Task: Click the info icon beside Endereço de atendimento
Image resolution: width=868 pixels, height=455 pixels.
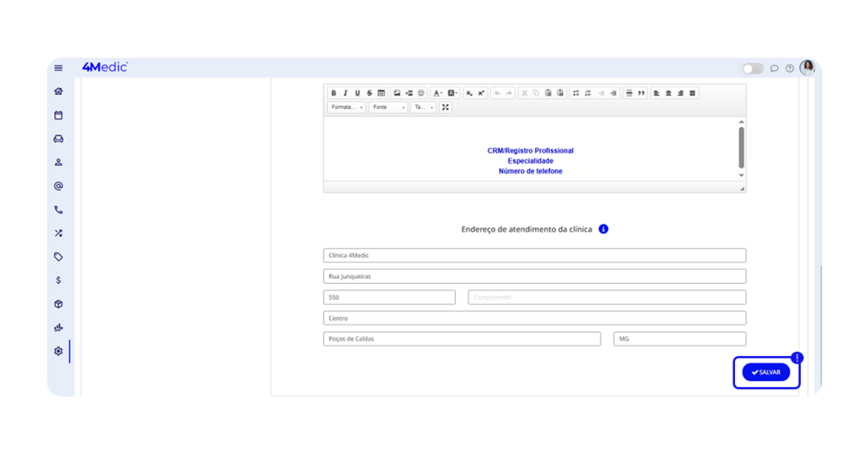Action: pos(604,229)
